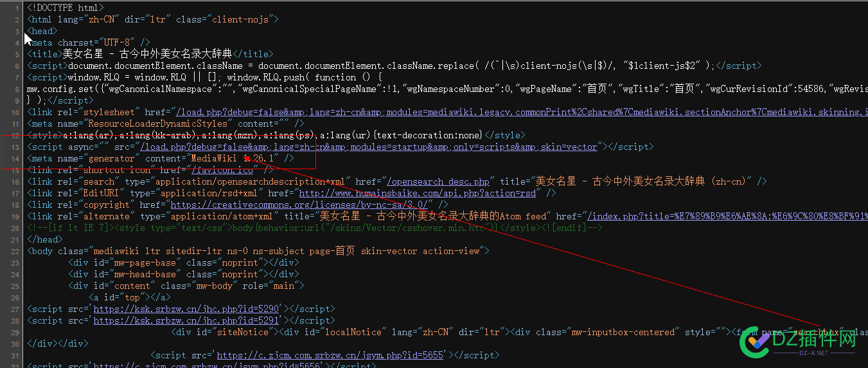The height and width of the screenshot is (368, 868).
Task: Click the lang="zh-CN" attribute in the html tag
Action: tap(89, 19)
